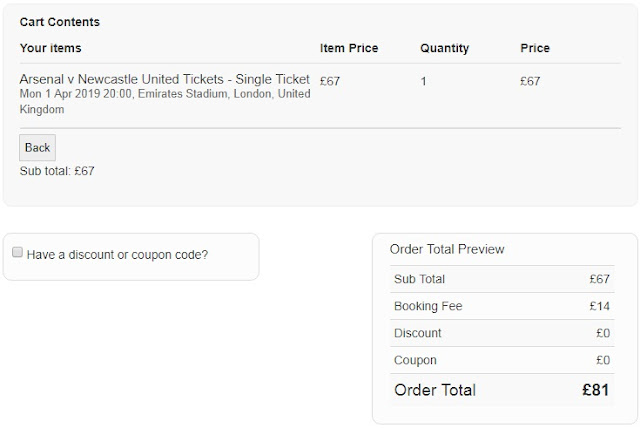Click the Discount row label
Viewport: 640px width, 428px height.
[x=418, y=333]
